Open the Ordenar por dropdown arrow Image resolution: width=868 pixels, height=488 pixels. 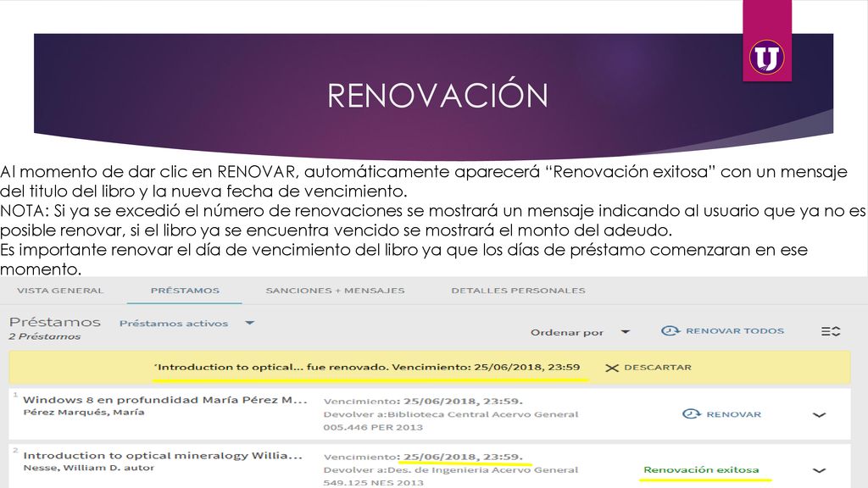pos(626,332)
